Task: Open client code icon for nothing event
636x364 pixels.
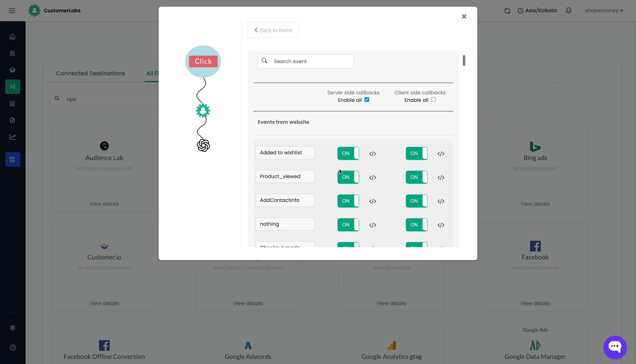Action: [x=441, y=225]
